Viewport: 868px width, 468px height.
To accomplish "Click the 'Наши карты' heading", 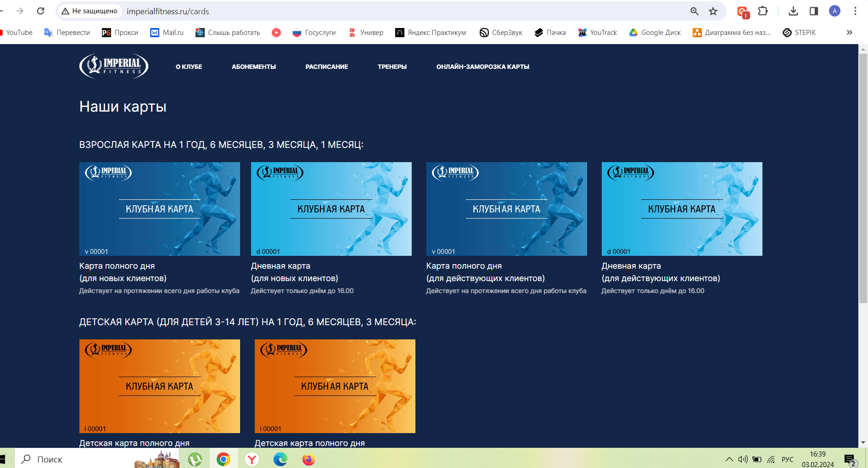I will (123, 107).
